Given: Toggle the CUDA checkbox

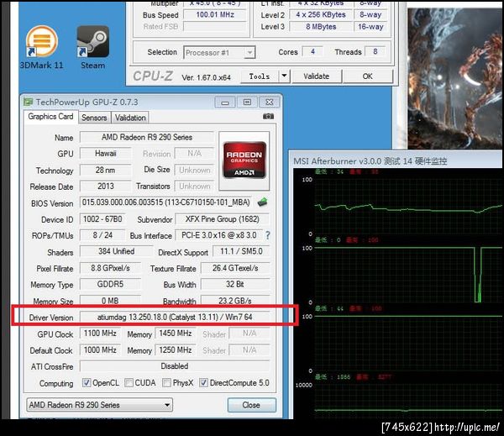Looking at the screenshot, I should pyautogui.click(x=129, y=382).
